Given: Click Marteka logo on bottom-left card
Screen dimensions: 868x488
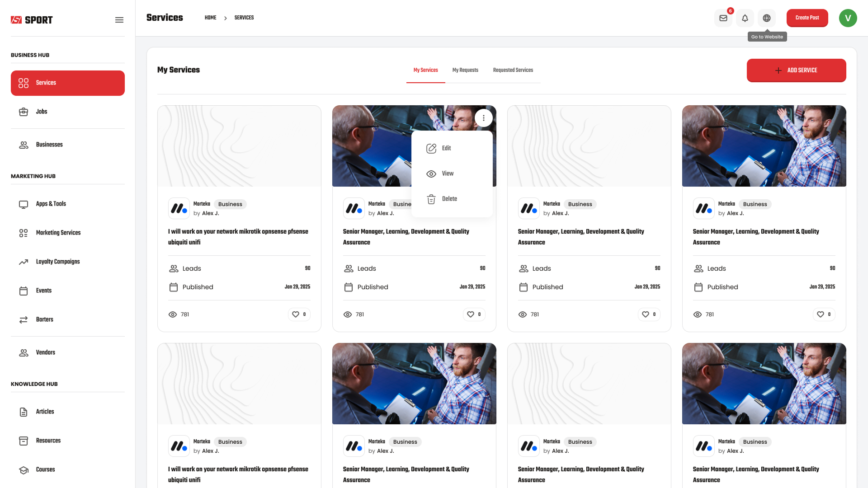Looking at the screenshot, I should 179,446.
